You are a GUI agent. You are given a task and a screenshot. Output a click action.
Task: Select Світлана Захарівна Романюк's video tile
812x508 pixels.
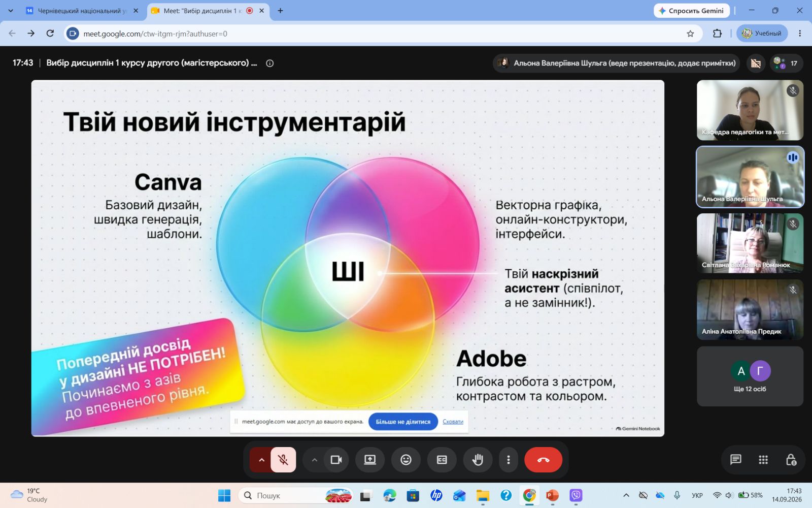tap(750, 243)
